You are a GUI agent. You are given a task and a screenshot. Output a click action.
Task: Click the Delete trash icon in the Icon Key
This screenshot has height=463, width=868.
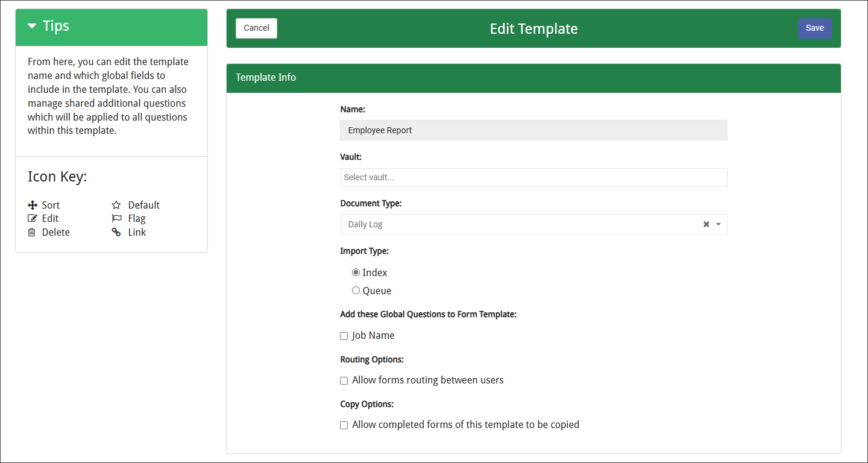32,232
